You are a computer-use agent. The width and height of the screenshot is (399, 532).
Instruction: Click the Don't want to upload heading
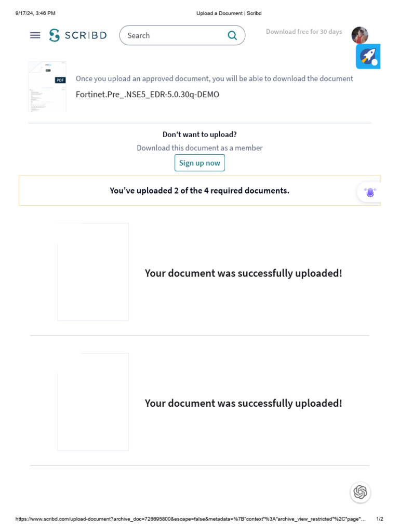point(199,134)
